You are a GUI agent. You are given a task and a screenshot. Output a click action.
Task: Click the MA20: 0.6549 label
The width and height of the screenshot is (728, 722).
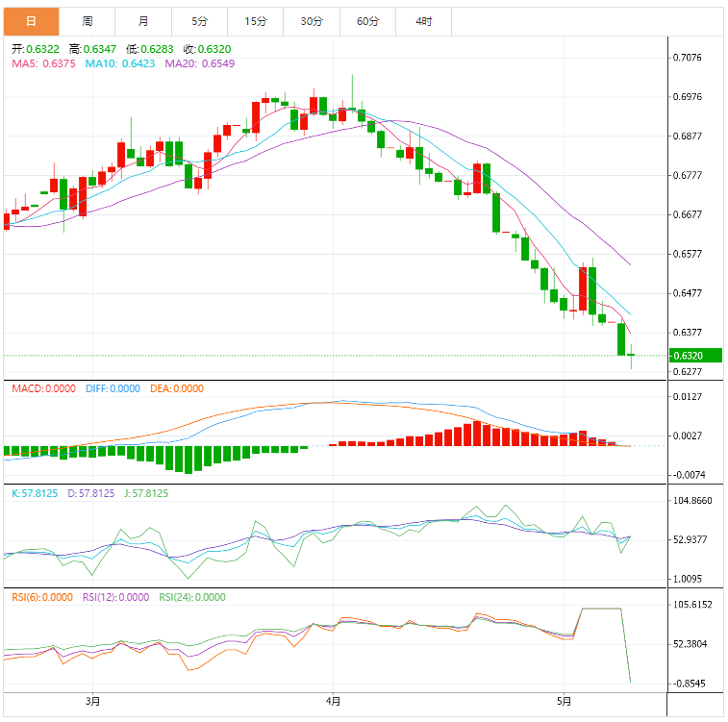coord(200,63)
